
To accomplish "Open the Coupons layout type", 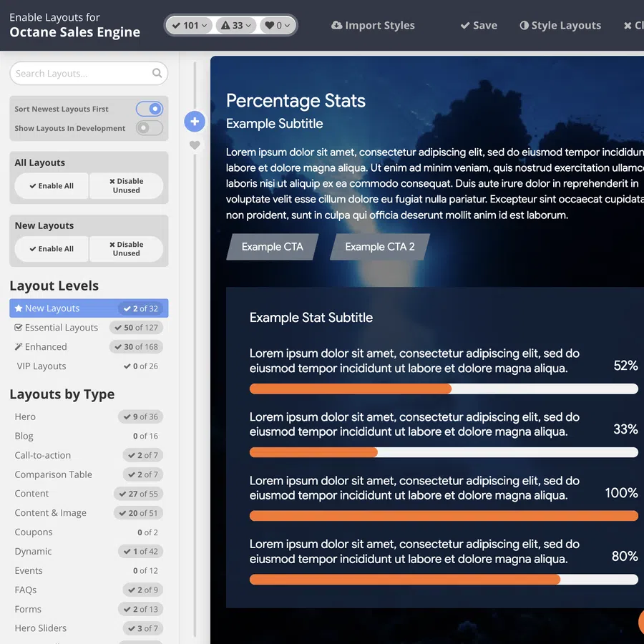I will 34,532.
